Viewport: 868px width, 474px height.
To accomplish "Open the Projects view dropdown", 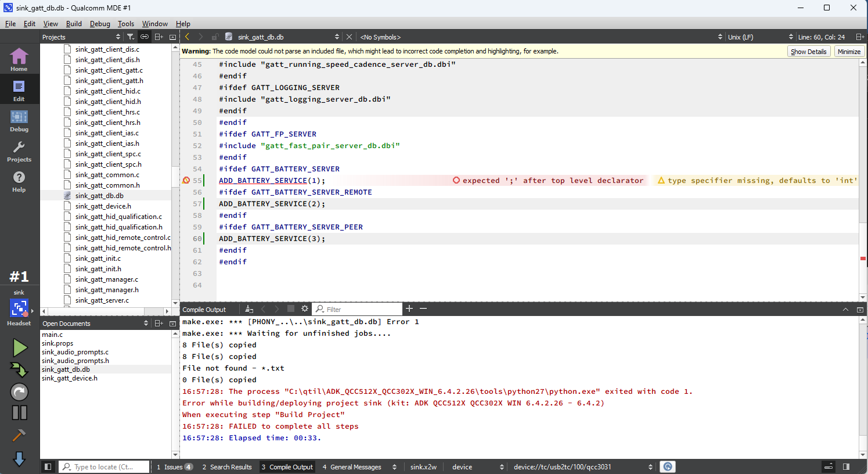I will [x=81, y=37].
